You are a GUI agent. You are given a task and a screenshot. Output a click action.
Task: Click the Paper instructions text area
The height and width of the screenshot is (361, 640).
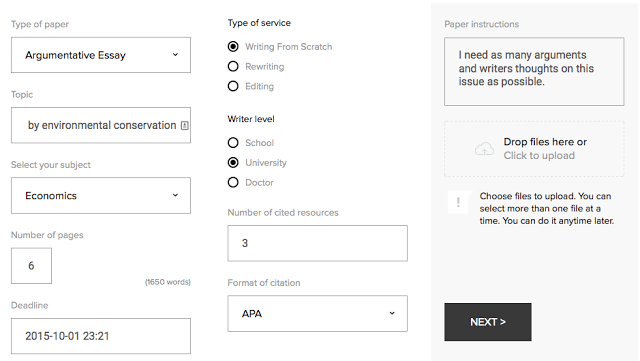(x=534, y=71)
